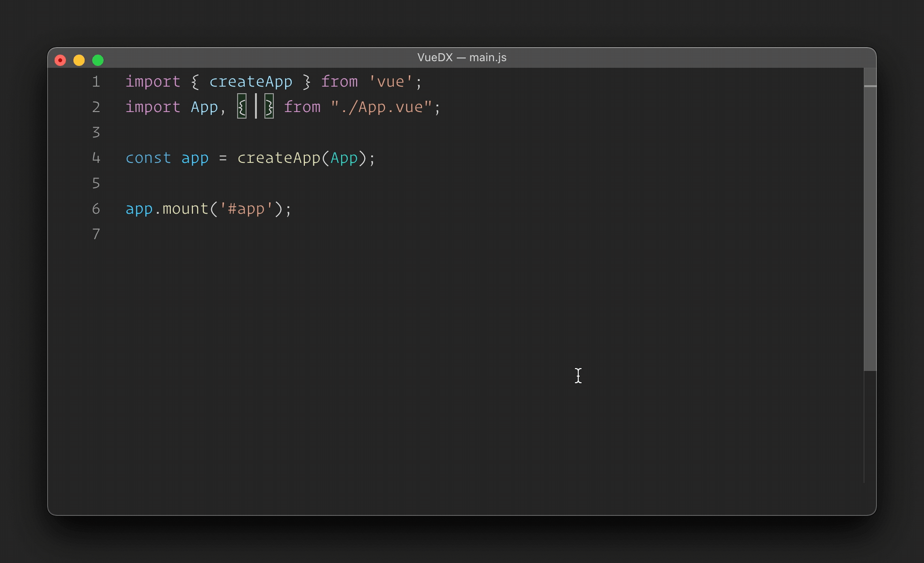Click the green fullscreen window button

[98, 60]
